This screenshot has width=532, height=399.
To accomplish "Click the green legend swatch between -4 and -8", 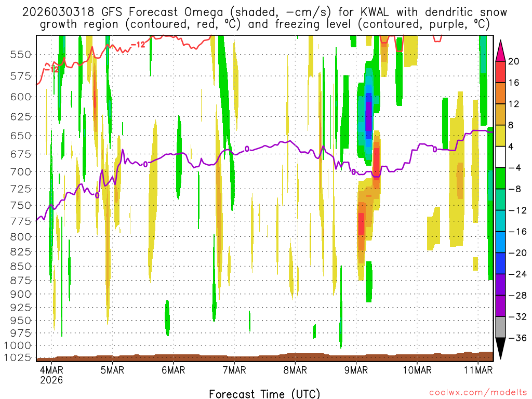I will click(x=500, y=179).
